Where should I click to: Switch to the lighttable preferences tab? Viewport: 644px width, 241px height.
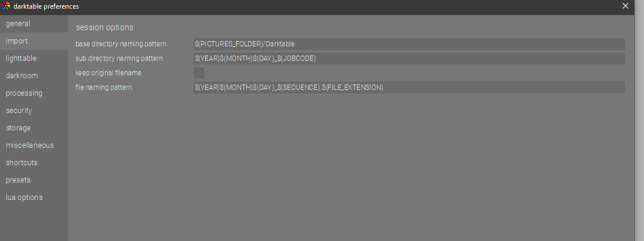point(21,59)
